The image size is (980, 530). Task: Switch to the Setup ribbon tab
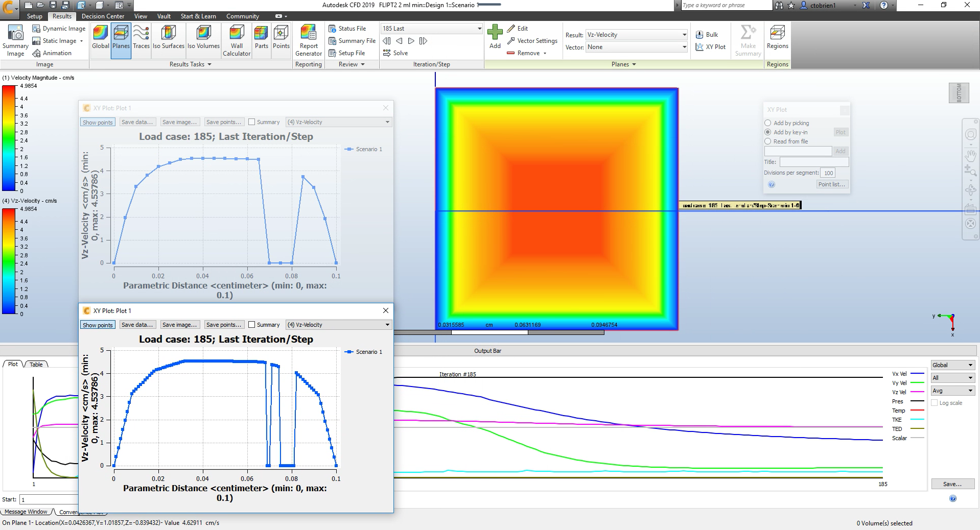coord(34,16)
